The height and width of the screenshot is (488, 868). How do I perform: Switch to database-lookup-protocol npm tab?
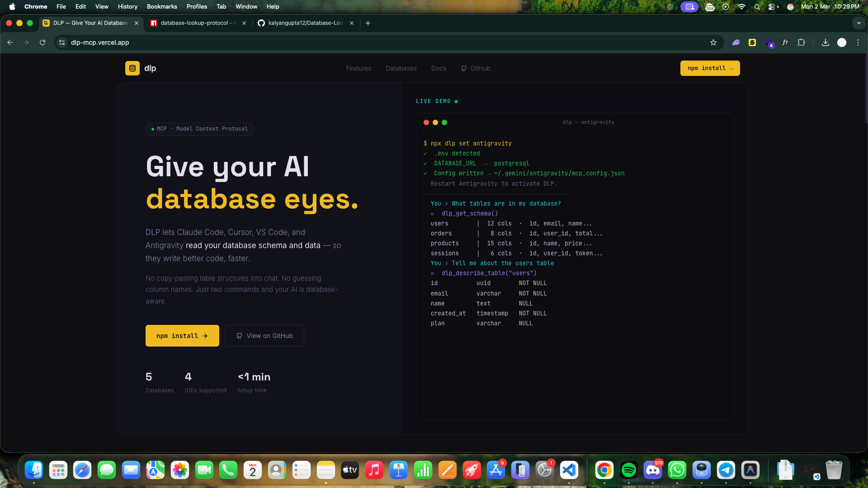point(198,23)
